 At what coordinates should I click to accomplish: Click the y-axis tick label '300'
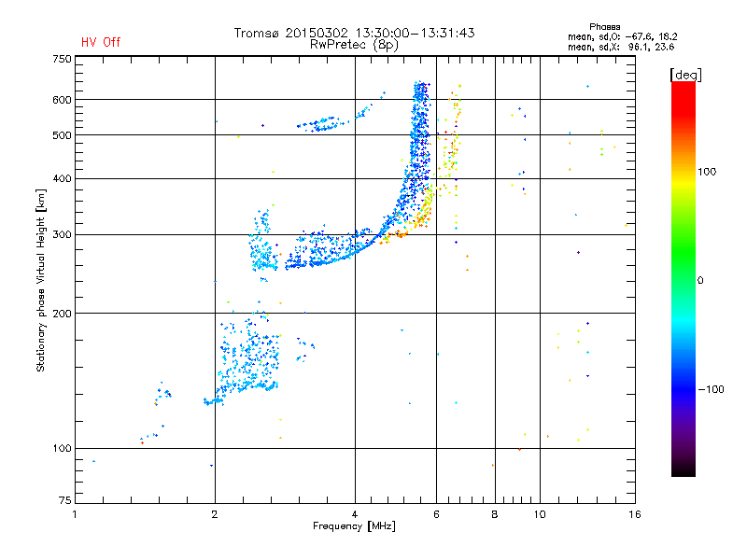point(62,234)
